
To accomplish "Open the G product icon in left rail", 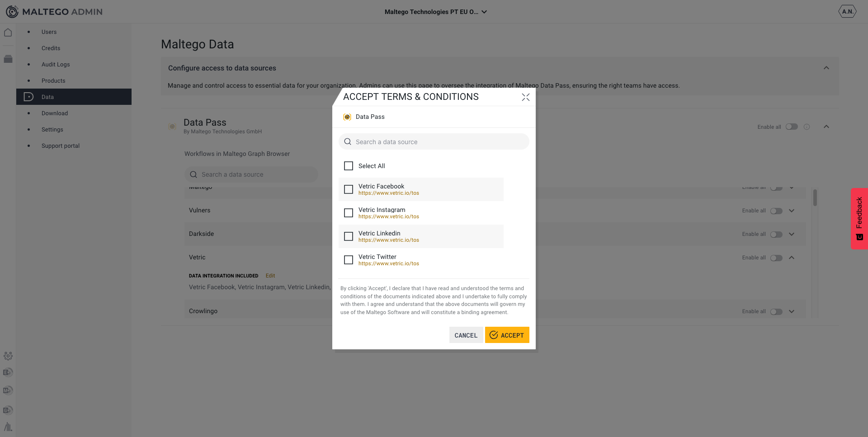I will click(8, 410).
